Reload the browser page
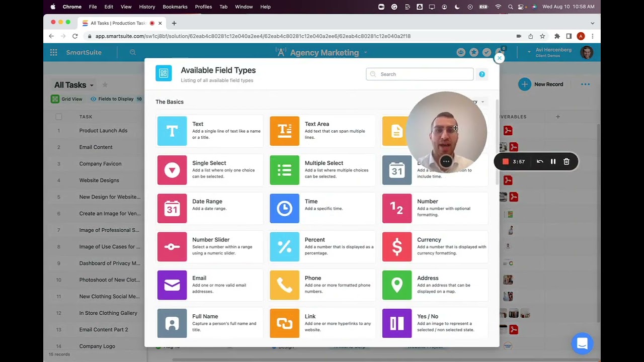Viewport: 644px width, 362px height. (x=75, y=36)
